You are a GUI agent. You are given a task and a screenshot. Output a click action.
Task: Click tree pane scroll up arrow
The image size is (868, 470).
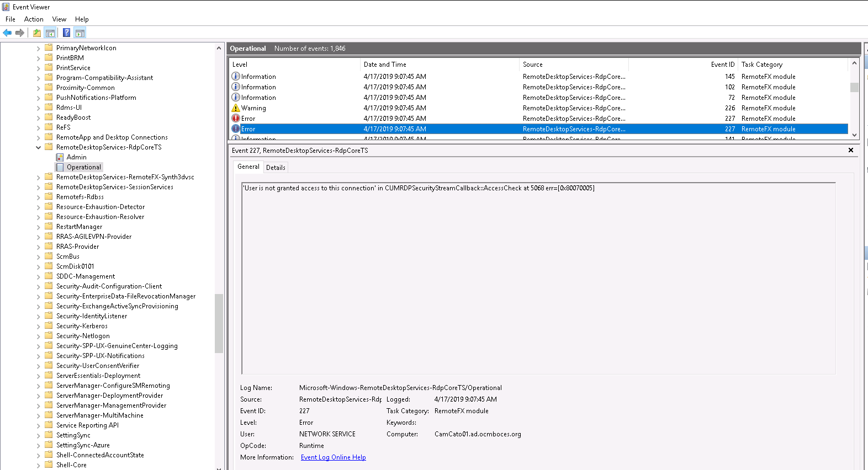tap(219, 48)
